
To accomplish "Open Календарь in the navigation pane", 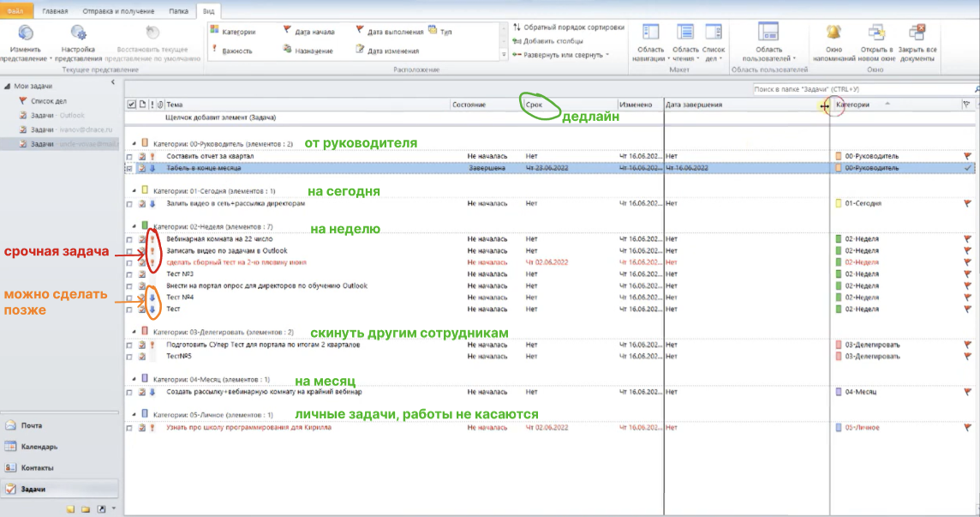I will pos(59,447).
